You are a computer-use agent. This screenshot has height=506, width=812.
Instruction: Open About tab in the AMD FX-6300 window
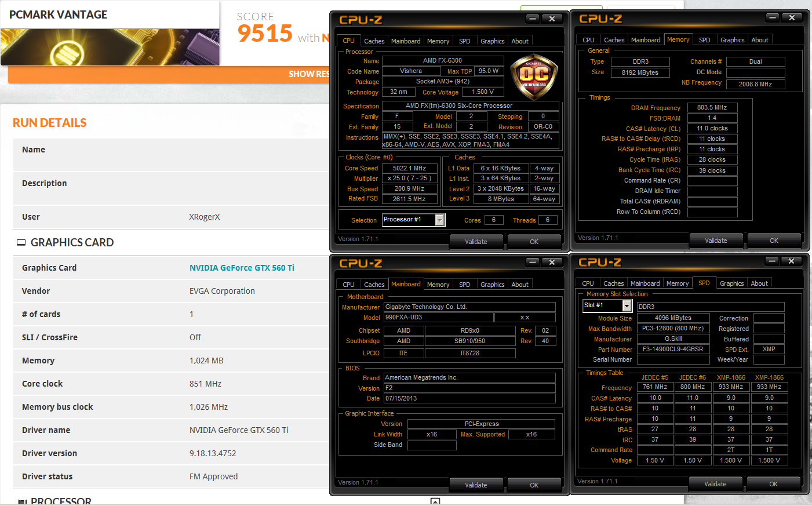coord(520,41)
